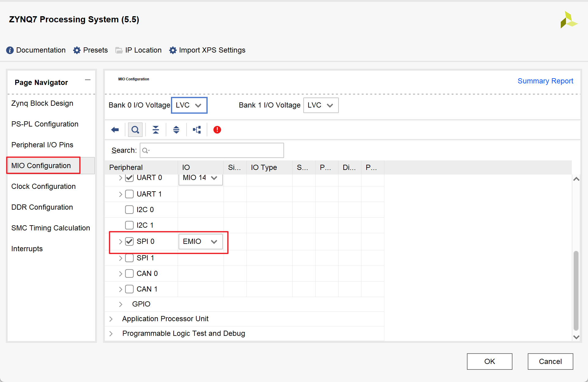Screen dimensions: 588x382
Task: Go to SMC Timing Calculation page
Action: (x=51, y=228)
